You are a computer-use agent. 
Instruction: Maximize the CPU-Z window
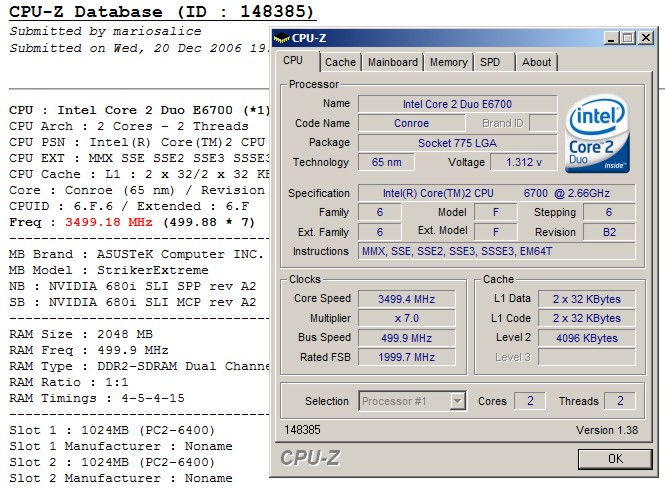tap(628, 38)
